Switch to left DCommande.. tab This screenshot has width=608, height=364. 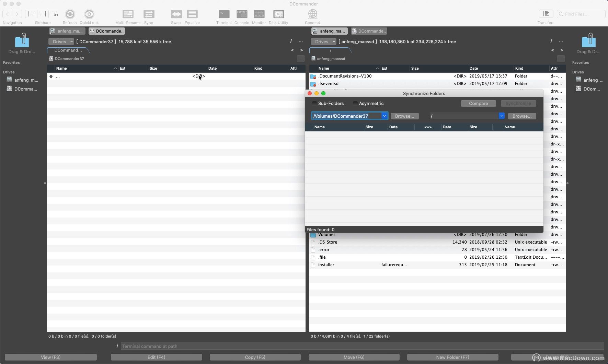click(106, 31)
